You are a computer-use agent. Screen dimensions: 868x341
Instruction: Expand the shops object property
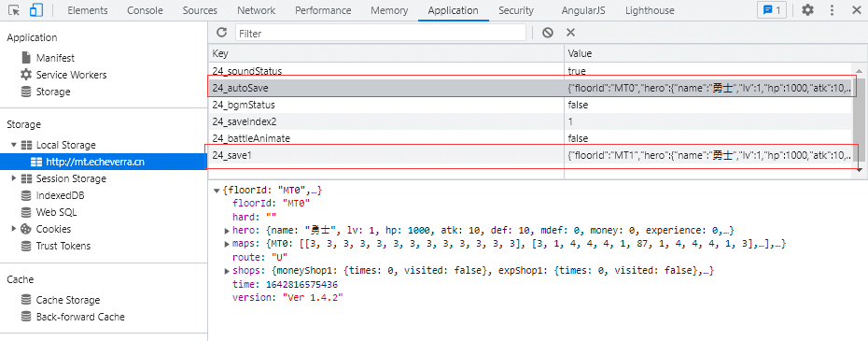pos(227,271)
